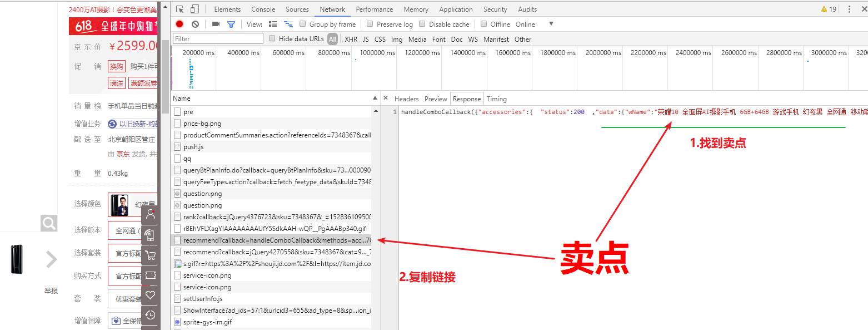
Task: Switch to large request rows view
Action: [x=273, y=24]
